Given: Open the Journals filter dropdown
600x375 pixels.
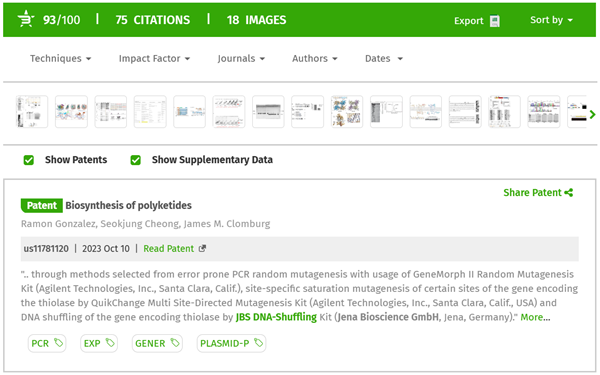Looking at the screenshot, I should pos(241,59).
